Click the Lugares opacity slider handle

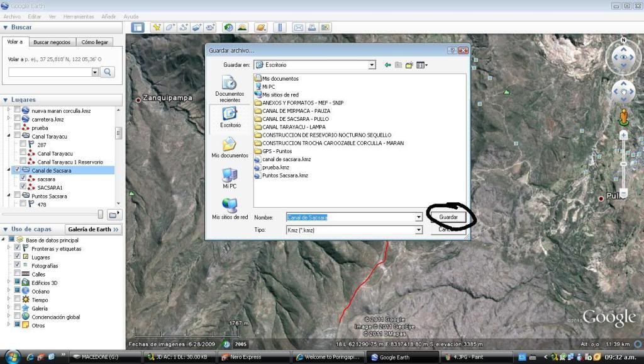click(x=100, y=214)
